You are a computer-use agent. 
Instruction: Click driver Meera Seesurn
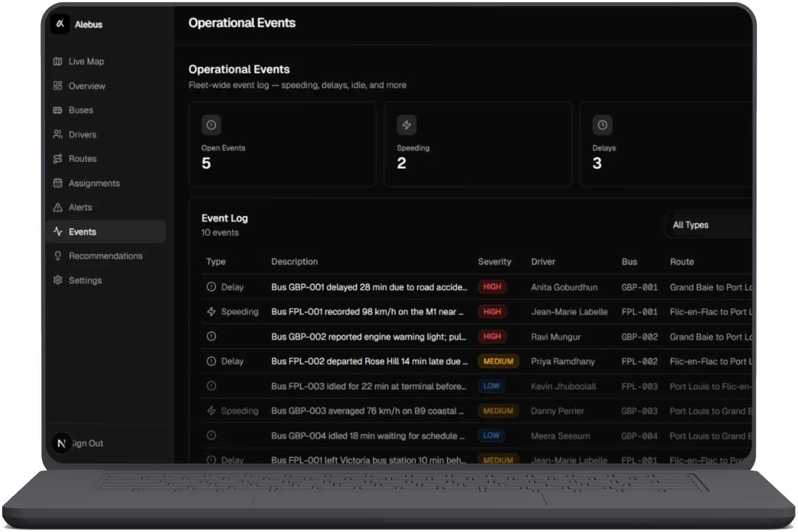pos(561,436)
